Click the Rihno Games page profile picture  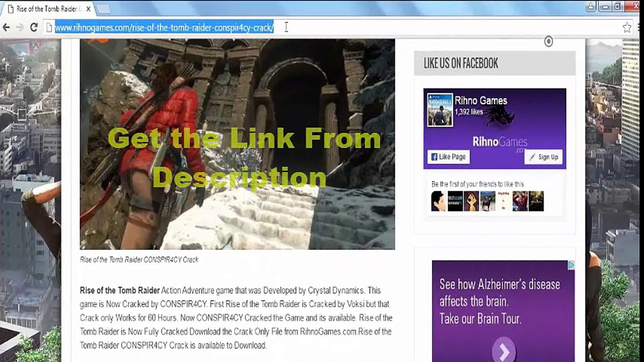tap(440, 110)
